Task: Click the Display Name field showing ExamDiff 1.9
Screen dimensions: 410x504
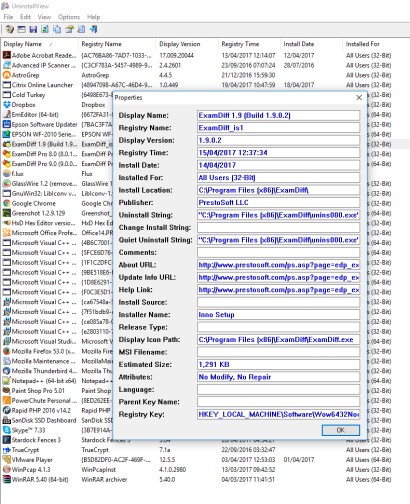Action: pos(278,115)
